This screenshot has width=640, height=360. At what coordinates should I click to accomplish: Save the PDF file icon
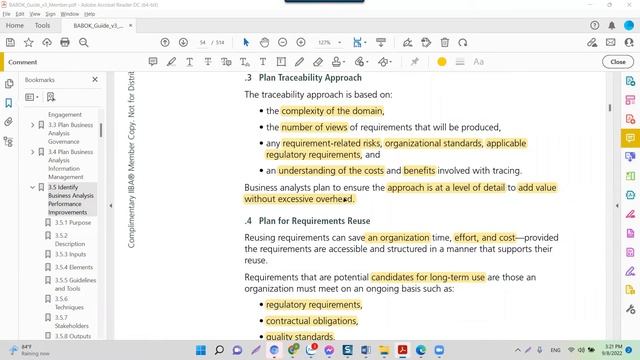10,42
